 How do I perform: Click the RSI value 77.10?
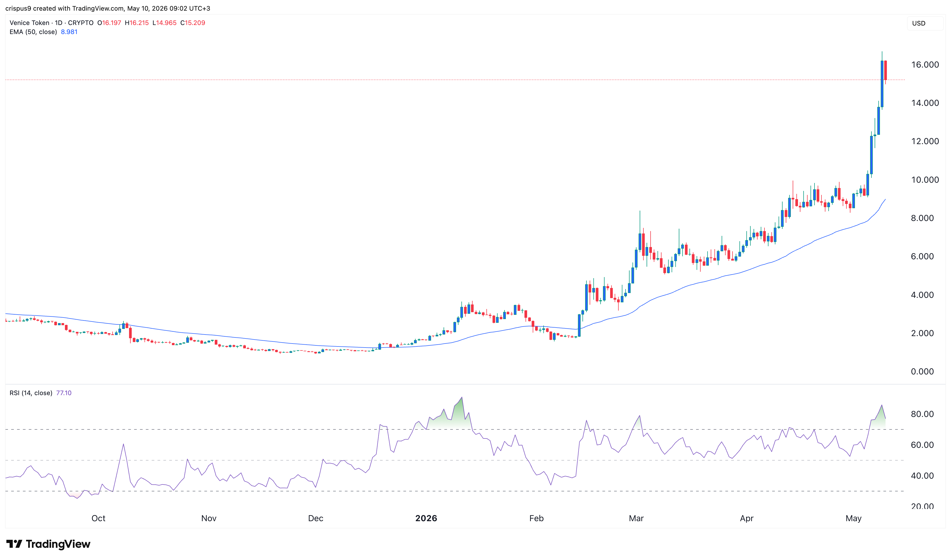tap(64, 393)
